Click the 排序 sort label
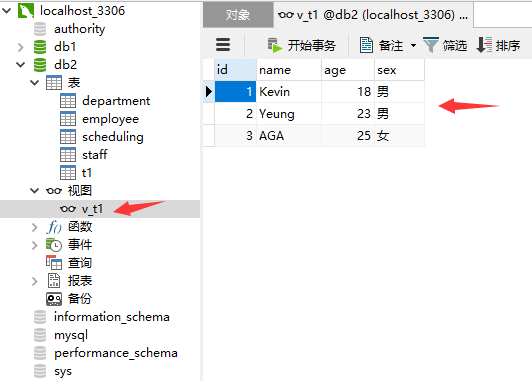 coord(508,45)
